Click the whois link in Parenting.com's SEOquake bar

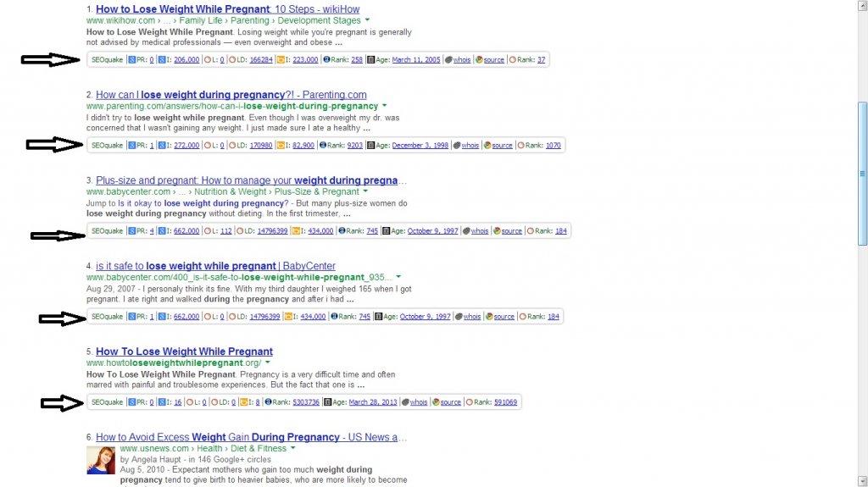click(470, 146)
